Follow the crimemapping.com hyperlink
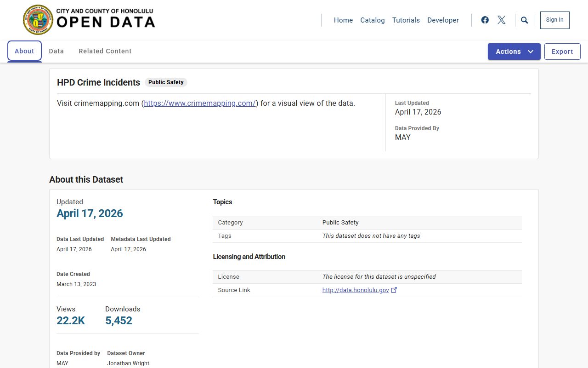This screenshot has height=368, width=588. click(200, 103)
